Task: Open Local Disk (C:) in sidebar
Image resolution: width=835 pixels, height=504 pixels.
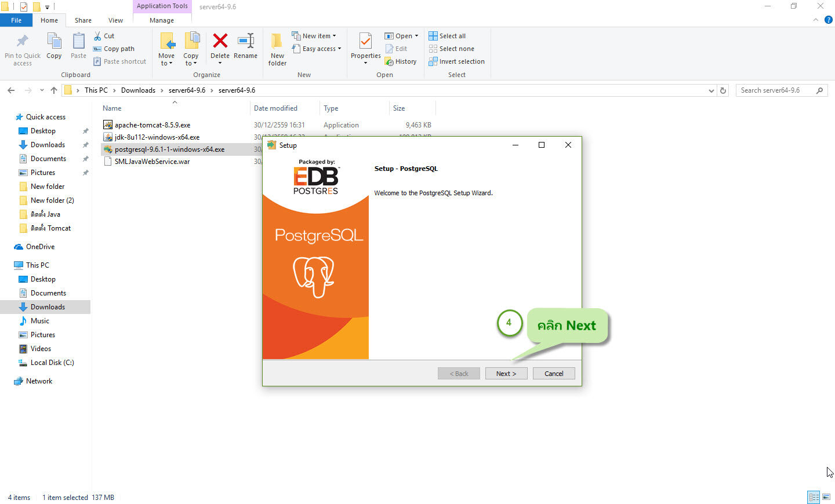Action: 52,363
